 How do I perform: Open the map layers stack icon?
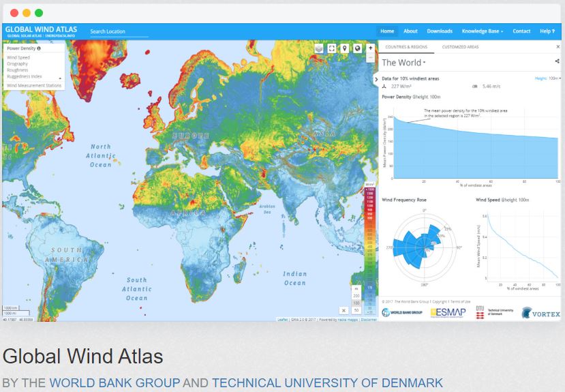tap(319, 48)
